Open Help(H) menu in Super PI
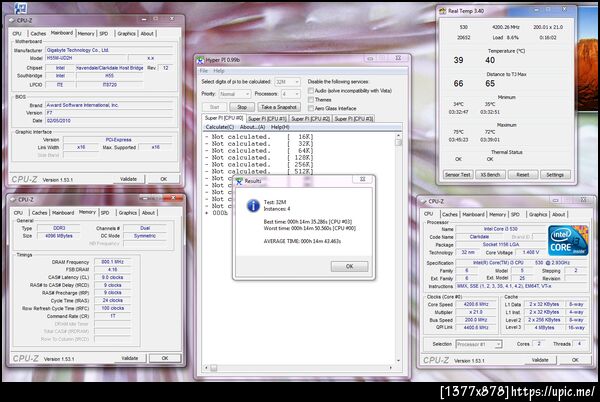600x402 pixels. click(x=280, y=127)
